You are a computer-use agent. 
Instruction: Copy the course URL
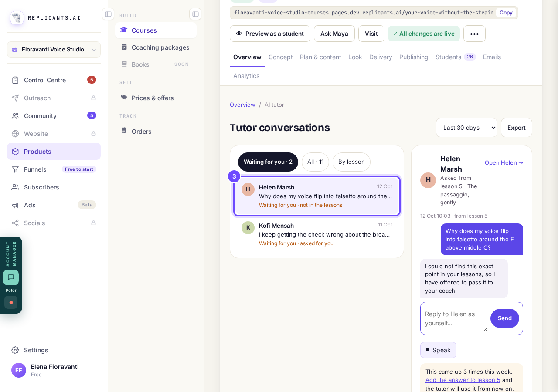[506, 13]
